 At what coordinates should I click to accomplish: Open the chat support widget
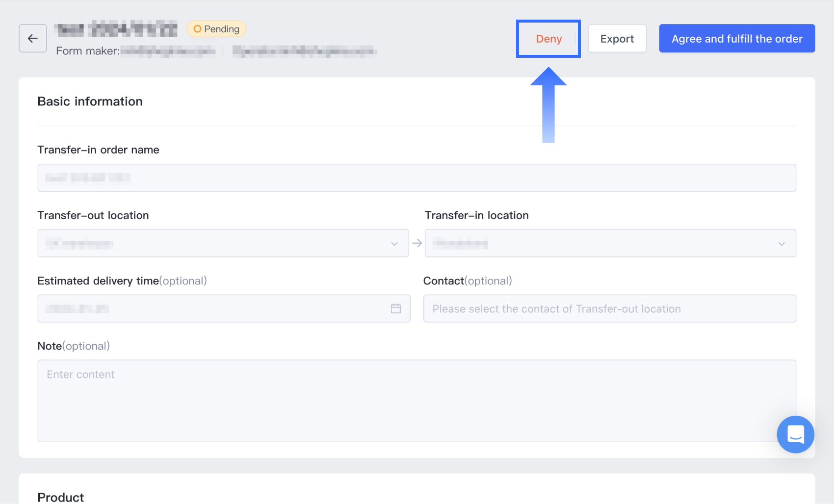pyautogui.click(x=795, y=434)
